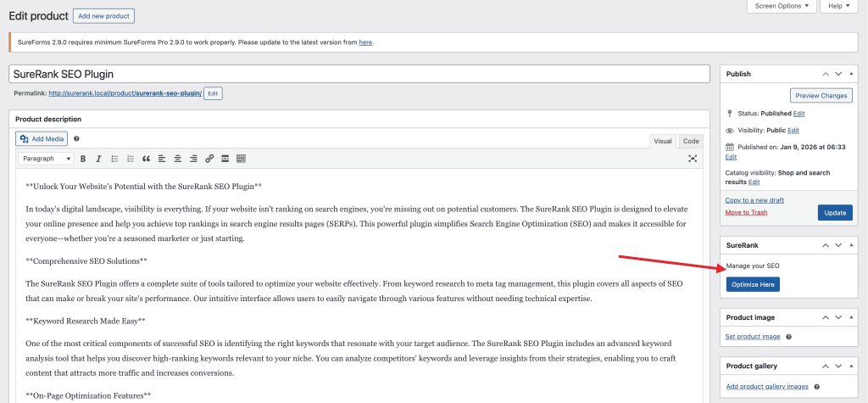This screenshot has width=868, height=403.
Task: Move the Product image panel up
Action: tap(826, 317)
